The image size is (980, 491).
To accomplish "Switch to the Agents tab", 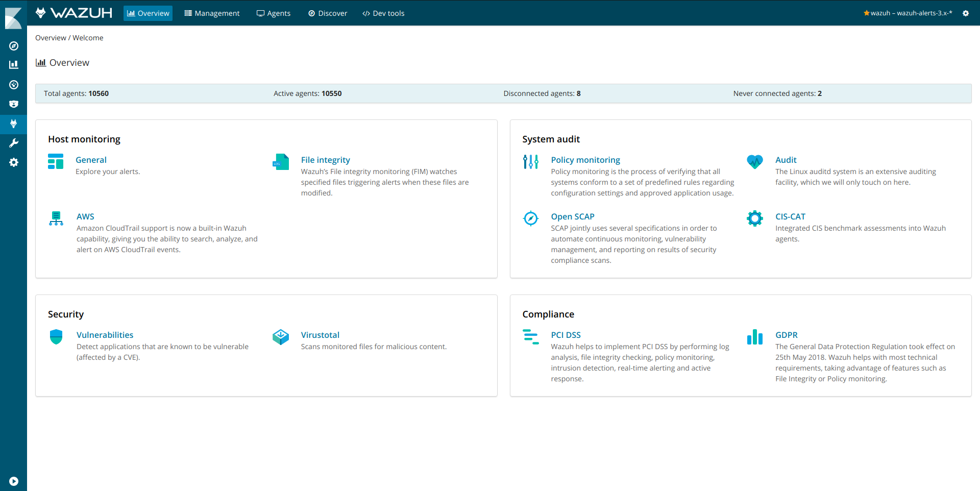I will tap(274, 13).
